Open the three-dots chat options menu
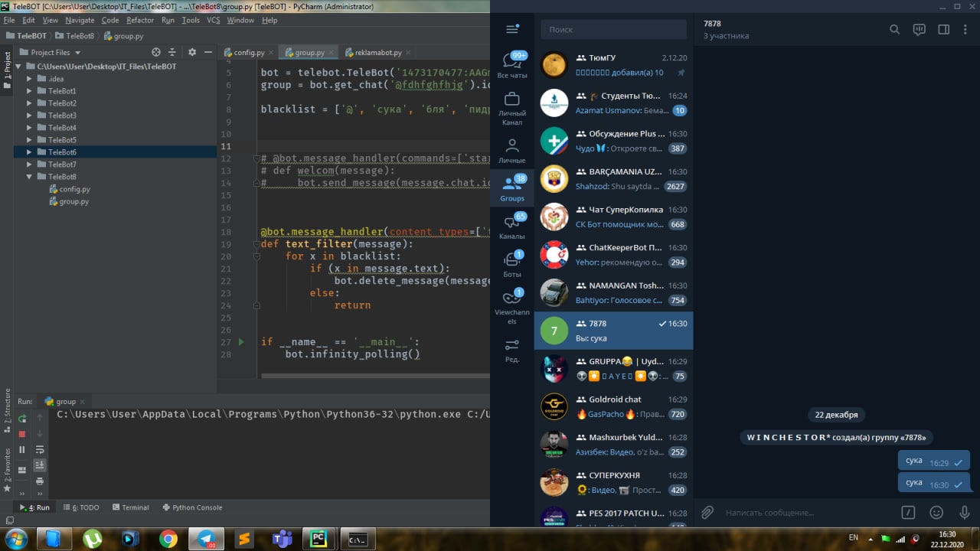This screenshot has height=551, width=980. (x=965, y=30)
